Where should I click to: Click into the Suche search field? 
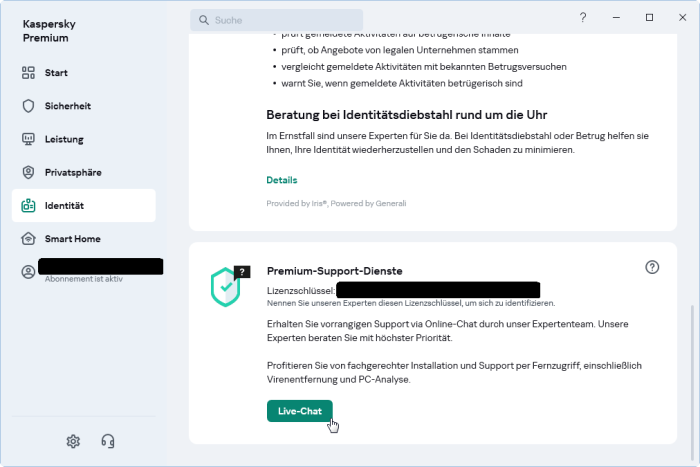pyautogui.click(x=276, y=20)
